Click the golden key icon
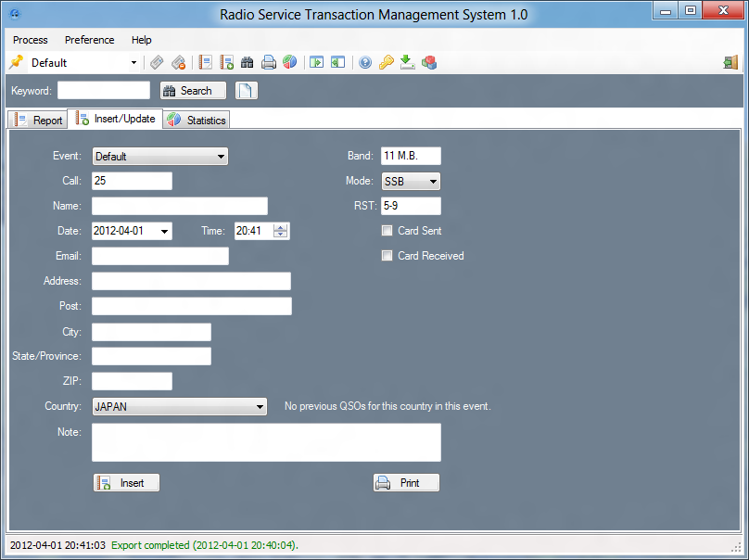 point(386,63)
